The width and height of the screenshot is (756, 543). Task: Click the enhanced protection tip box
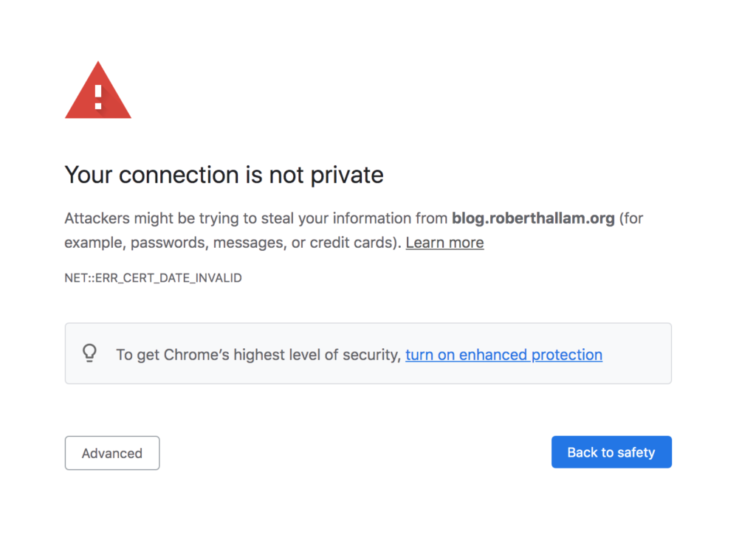[x=368, y=353]
